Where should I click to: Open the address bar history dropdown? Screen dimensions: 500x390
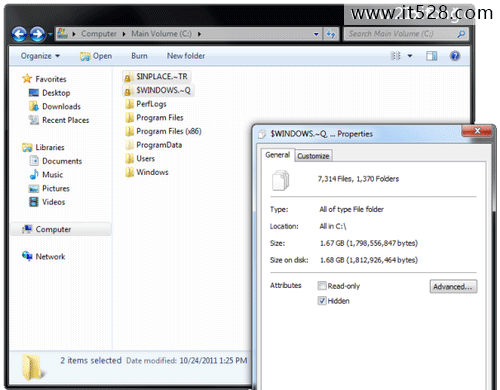click(x=316, y=34)
